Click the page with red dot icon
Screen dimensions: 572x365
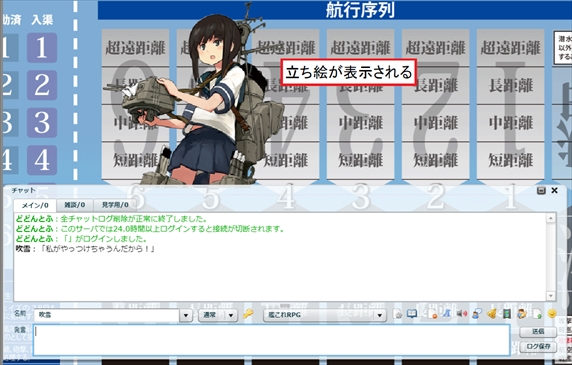click(x=433, y=314)
